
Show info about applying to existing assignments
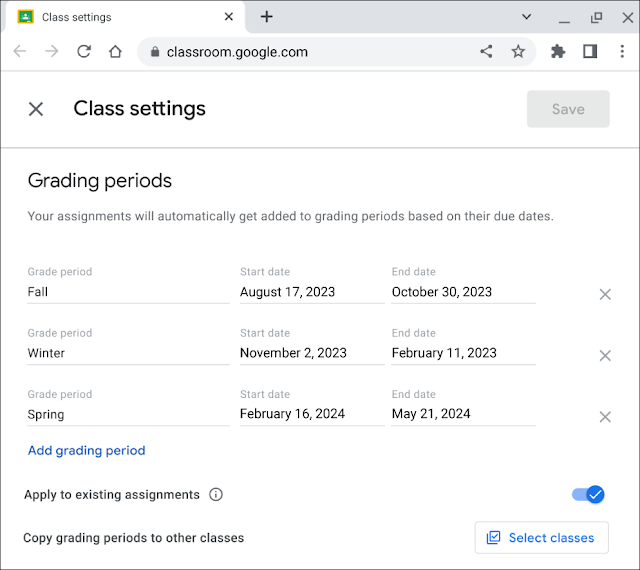(216, 494)
